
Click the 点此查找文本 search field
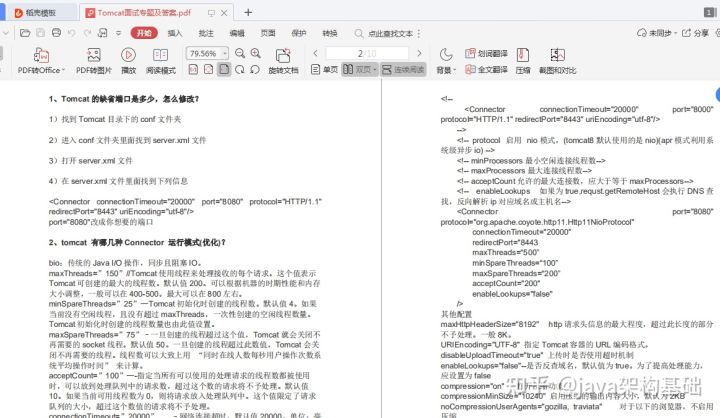point(390,33)
